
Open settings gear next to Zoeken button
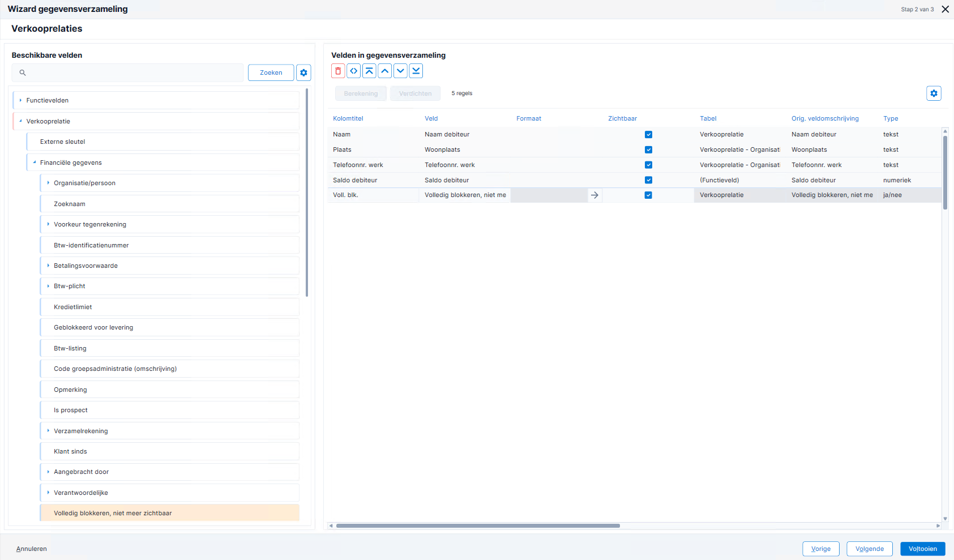click(304, 72)
